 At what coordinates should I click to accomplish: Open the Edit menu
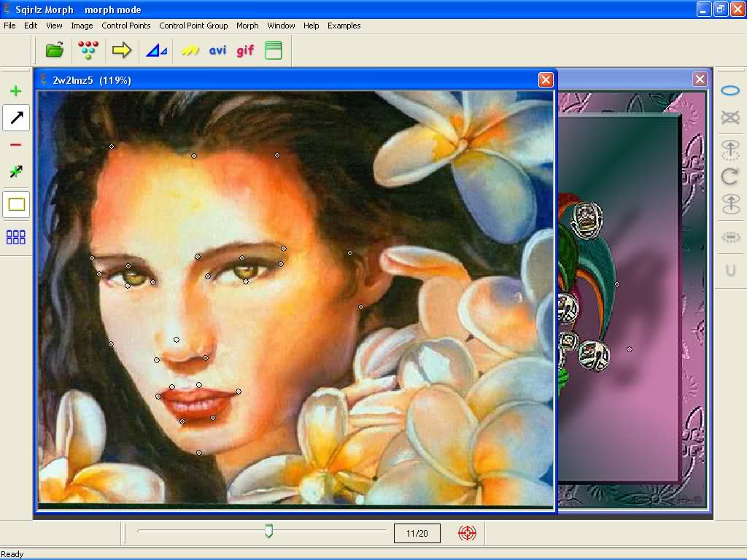click(31, 26)
